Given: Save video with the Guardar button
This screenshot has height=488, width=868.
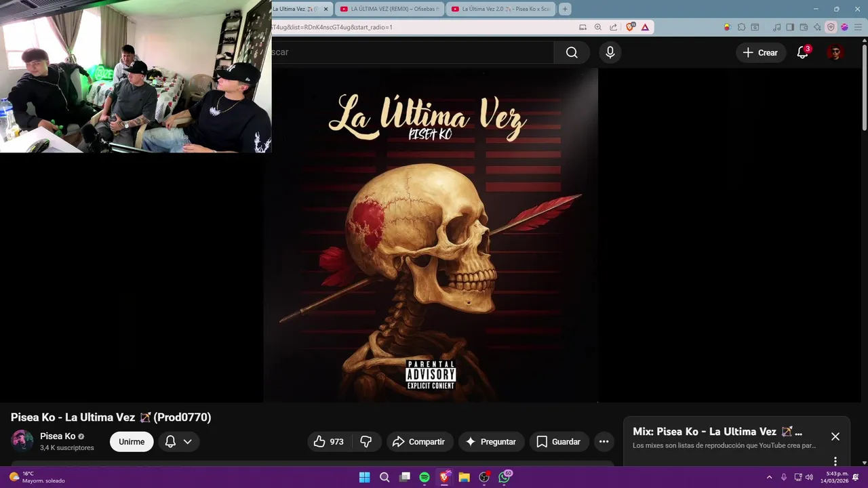Looking at the screenshot, I should 559,441.
